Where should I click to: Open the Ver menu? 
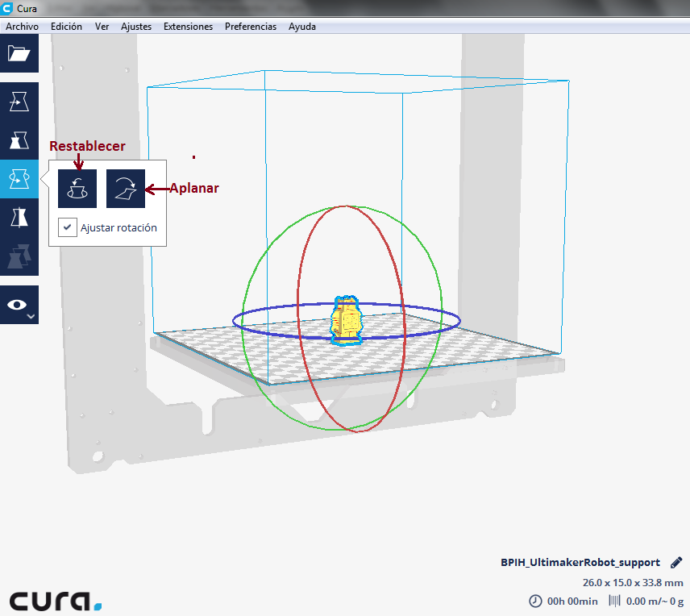102,27
